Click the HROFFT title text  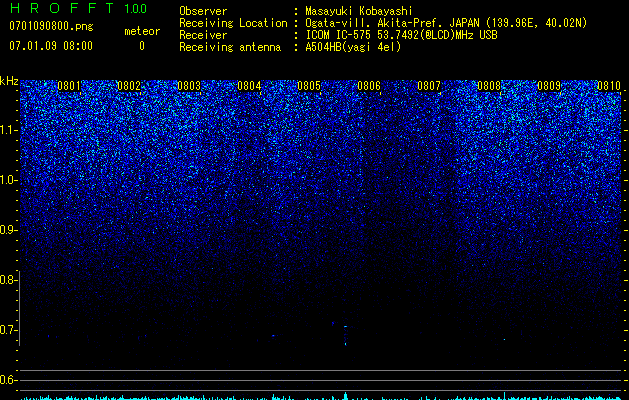(x=62, y=8)
